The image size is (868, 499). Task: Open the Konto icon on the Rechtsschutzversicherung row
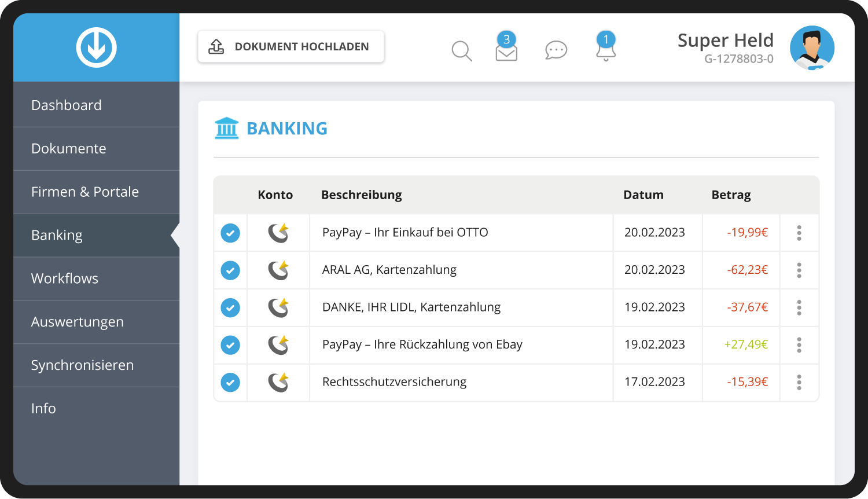pos(278,382)
